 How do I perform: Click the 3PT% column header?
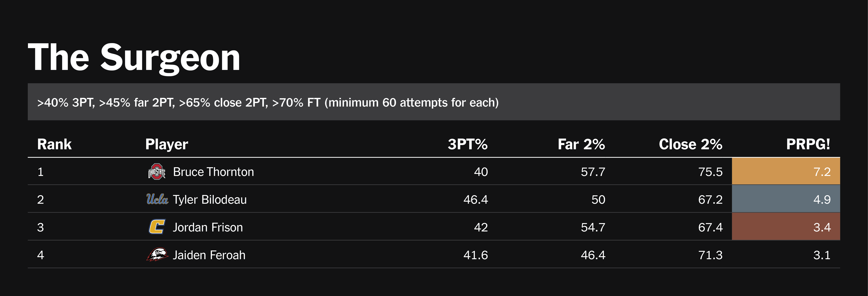point(467,144)
